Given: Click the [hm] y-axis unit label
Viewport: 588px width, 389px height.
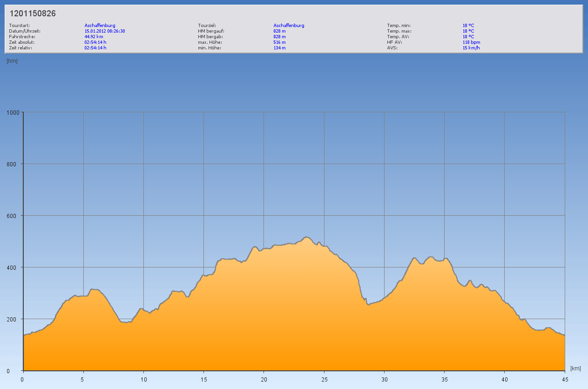Looking at the screenshot, I should pos(12,61).
